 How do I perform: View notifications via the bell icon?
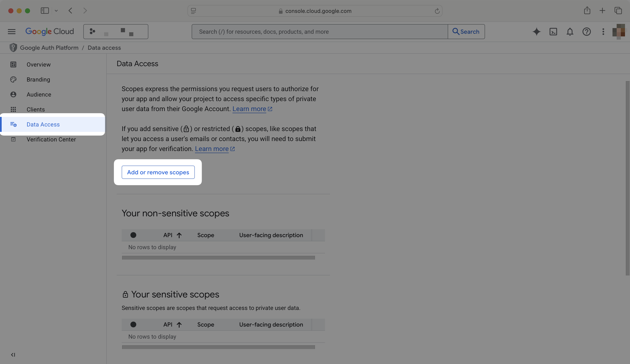click(x=570, y=32)
